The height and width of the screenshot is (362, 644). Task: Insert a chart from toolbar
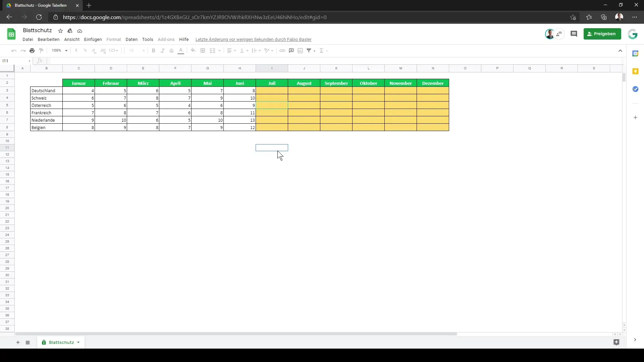click(x=300, y=51)
